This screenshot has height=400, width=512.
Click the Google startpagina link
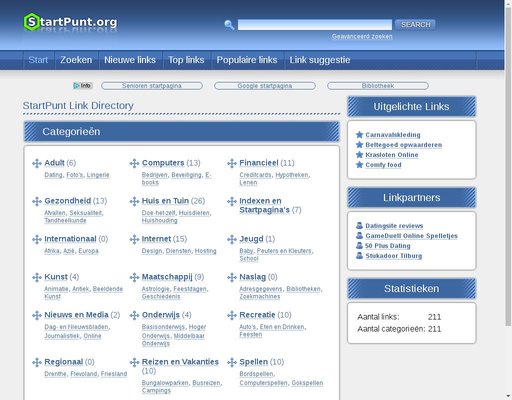(265, 86)
